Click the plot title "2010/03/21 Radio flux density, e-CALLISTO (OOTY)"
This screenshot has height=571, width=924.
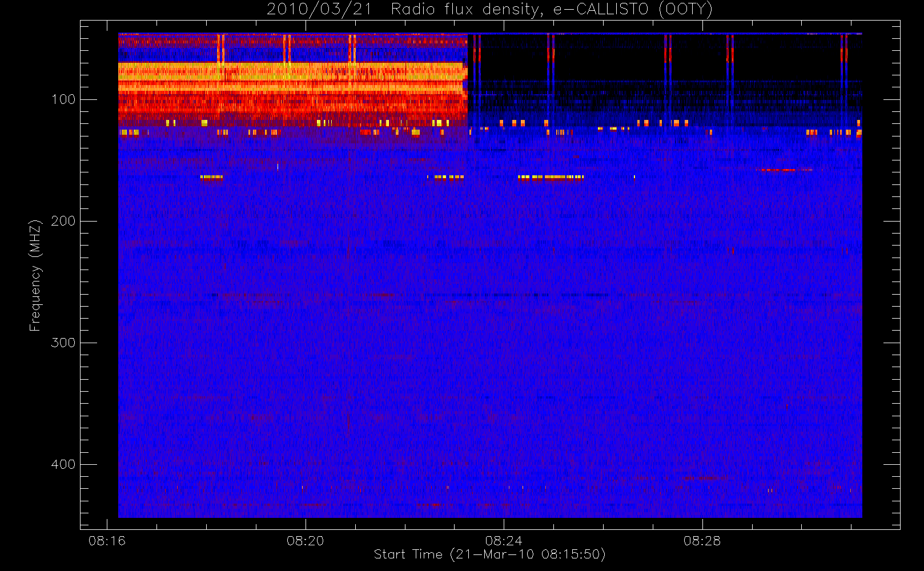(490, 10)
